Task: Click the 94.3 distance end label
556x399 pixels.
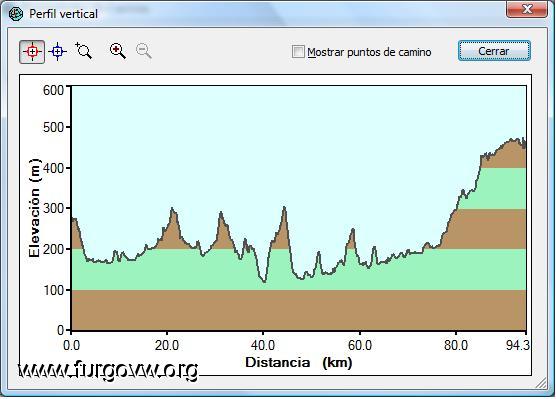Action: click(518, 345)
